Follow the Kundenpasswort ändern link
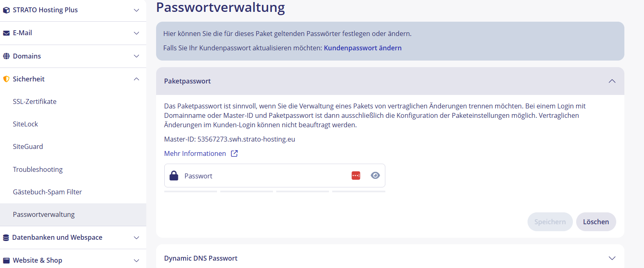Viewport: 644px width, 268px height. (x=362, y=48)
